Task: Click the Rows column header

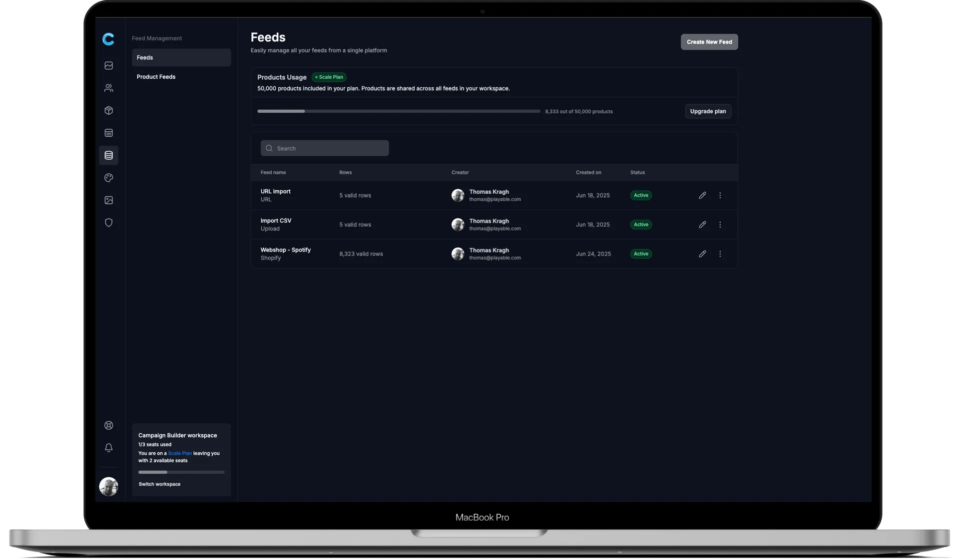Action: [345, 172]
